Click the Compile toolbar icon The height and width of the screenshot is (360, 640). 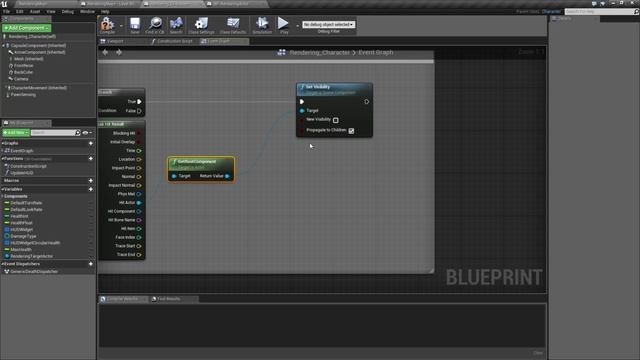(x=107, y=25)
